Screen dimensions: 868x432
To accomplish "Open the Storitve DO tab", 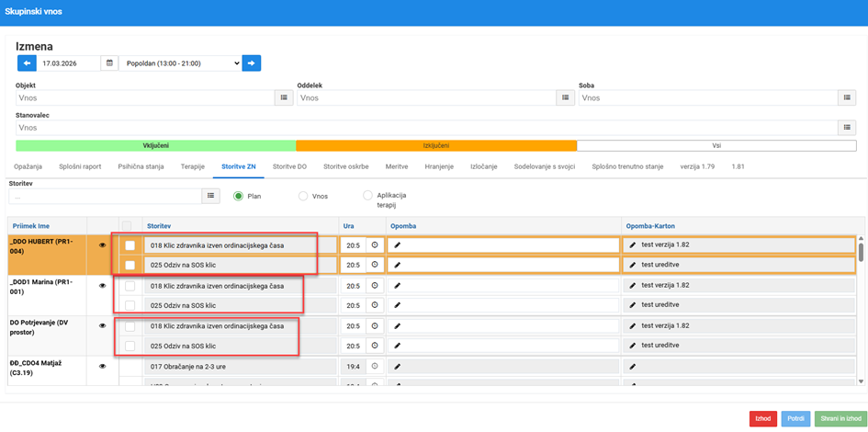I will [x=289, y=166].
